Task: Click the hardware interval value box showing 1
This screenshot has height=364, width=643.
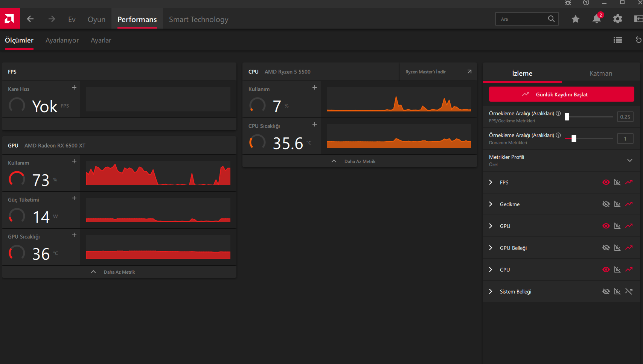Action: click(625, 139)
